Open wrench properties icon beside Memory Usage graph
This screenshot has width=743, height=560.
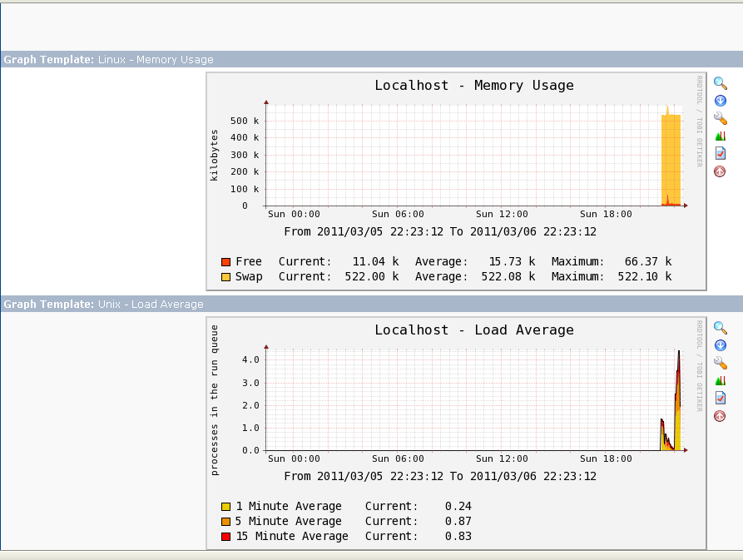721,118
